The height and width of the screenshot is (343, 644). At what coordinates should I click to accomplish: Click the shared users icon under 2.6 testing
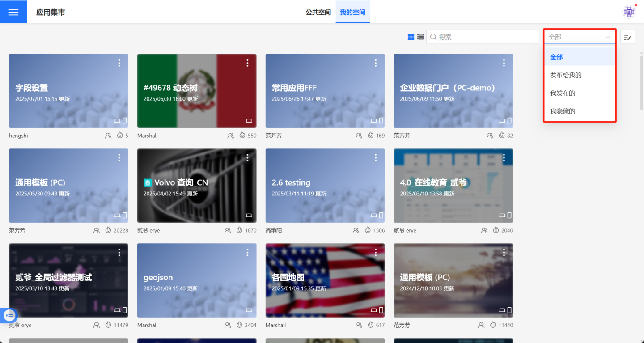[356, 230]
